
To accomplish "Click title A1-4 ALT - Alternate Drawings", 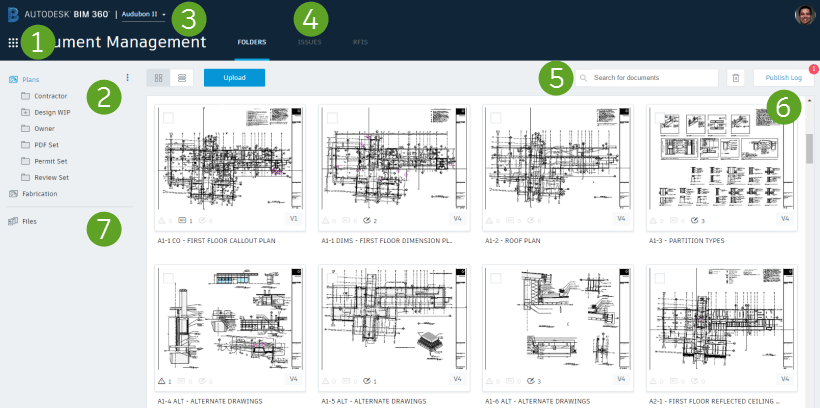I will pyautogui.click(x=210, y=401).
